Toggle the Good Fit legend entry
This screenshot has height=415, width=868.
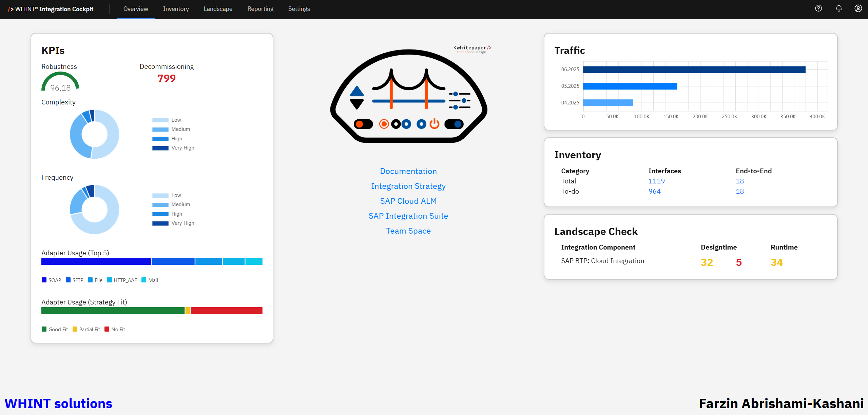click(x=55, y=329)
